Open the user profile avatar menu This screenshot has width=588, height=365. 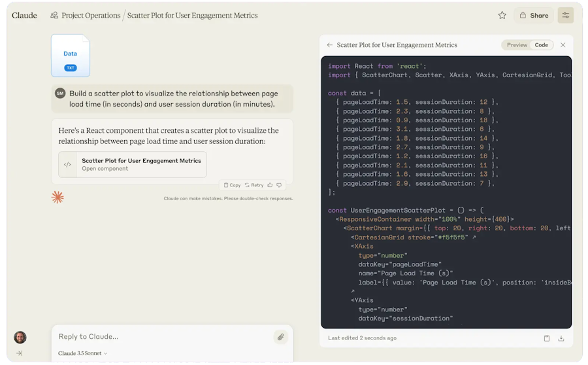[x=20, y=337]
